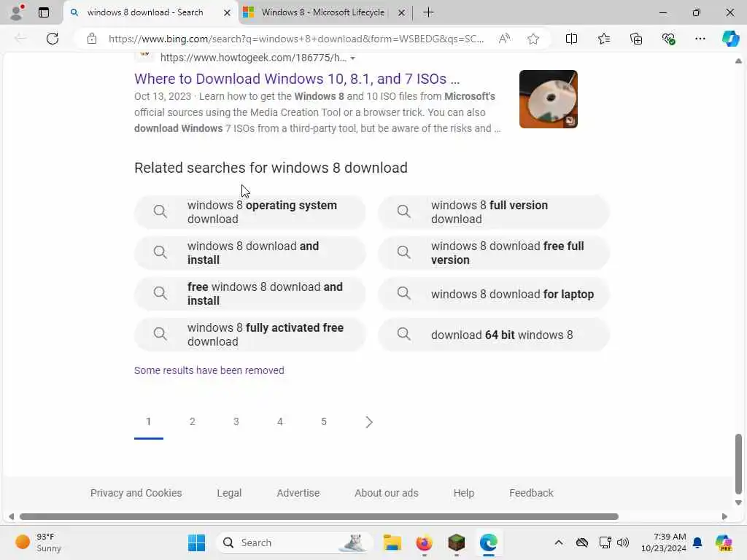Image resolution: width=747 pixels, height=560 pixels.
Task: Search windows 8 operating system download
Action: tap(250, 212)
